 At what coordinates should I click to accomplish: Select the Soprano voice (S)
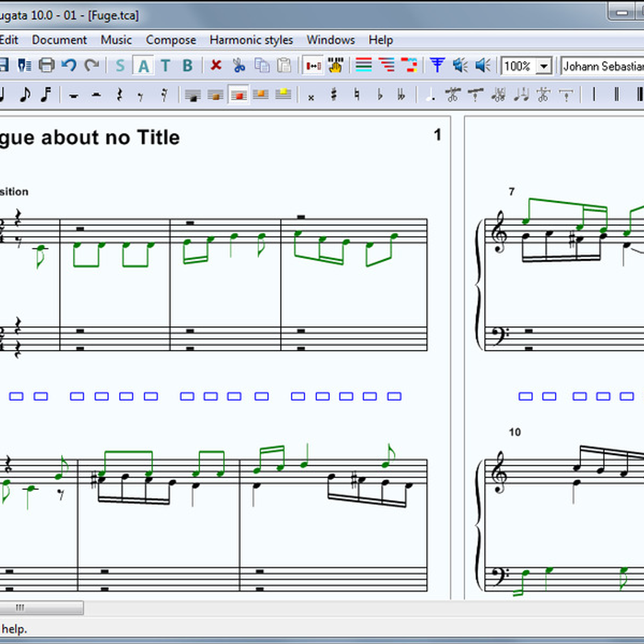point(120,66)
